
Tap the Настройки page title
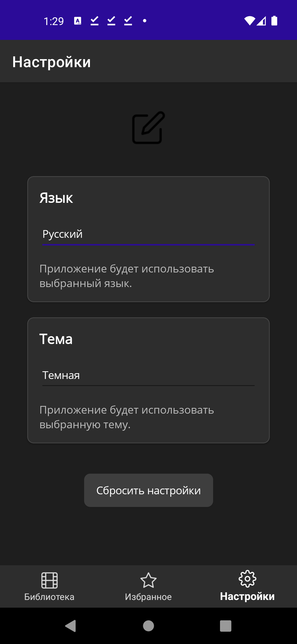click(52, 62)
